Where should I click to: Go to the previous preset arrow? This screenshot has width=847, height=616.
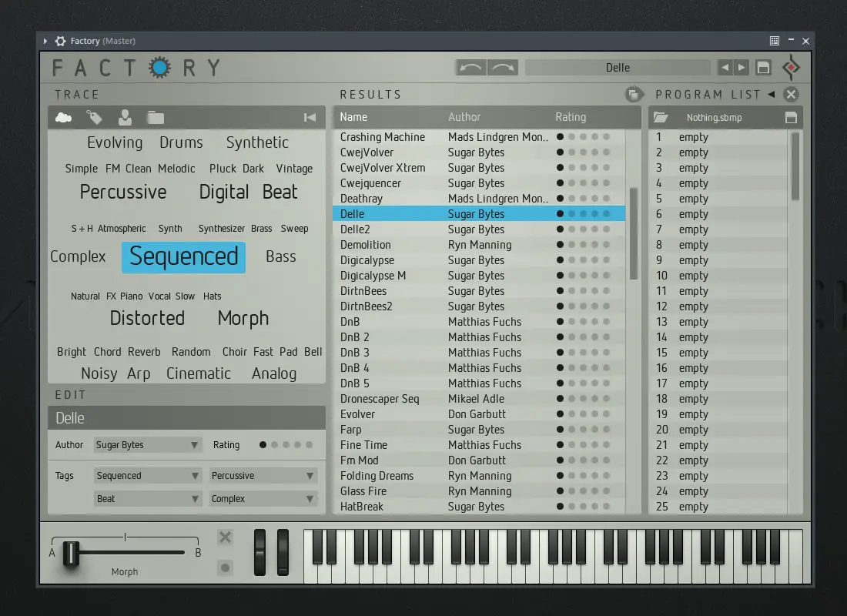(725, 68)
